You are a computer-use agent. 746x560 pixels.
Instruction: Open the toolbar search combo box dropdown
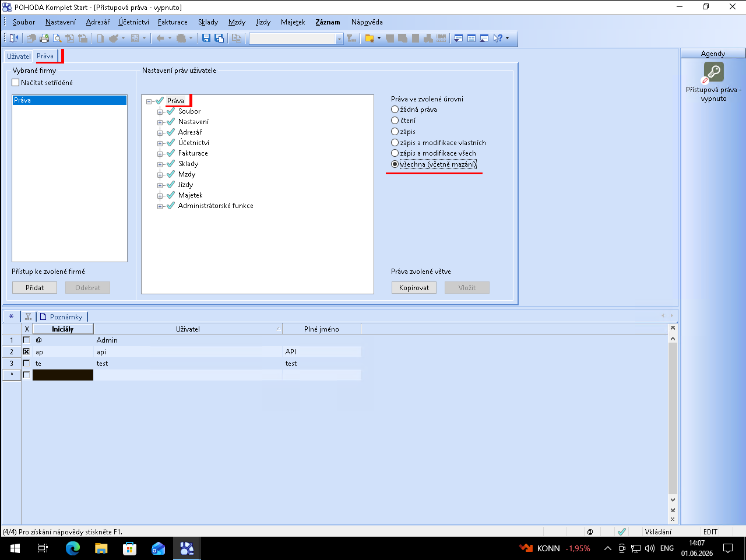(339, 39)
